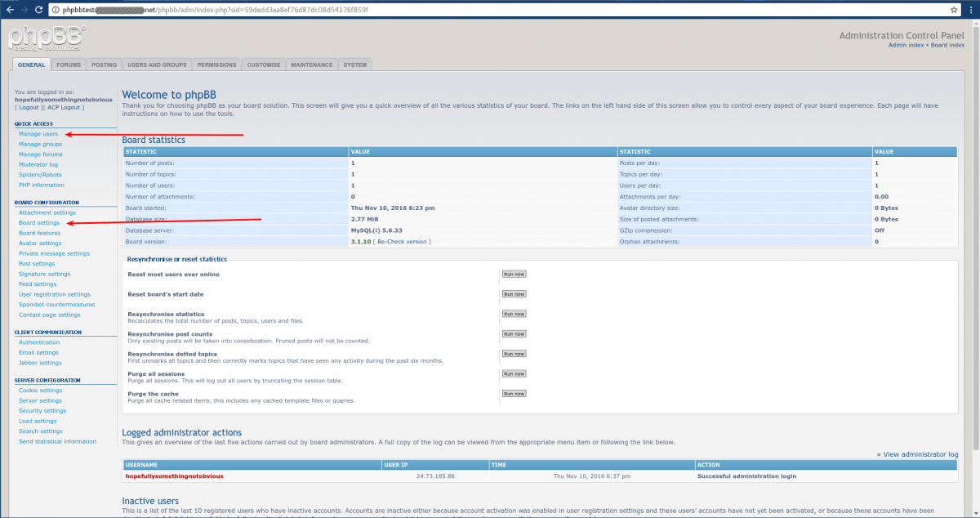Run now for Purge all sessions

pos(514,374)
